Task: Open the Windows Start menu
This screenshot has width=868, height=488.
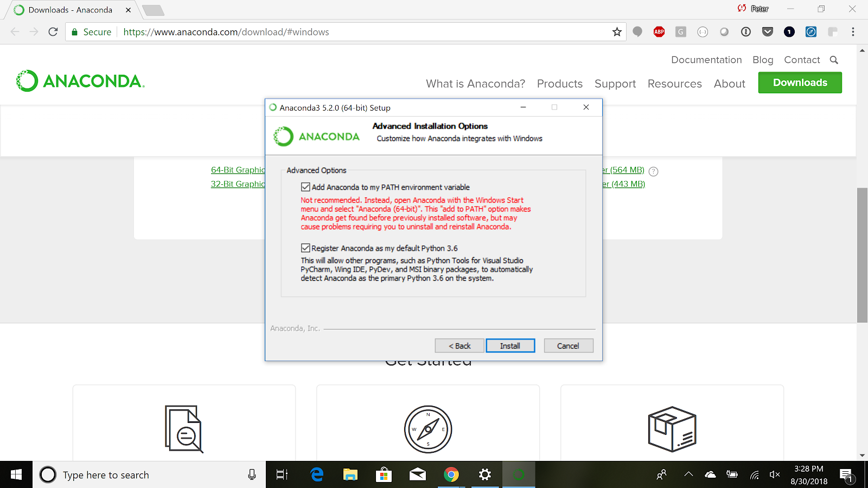Action: [16, 475]
